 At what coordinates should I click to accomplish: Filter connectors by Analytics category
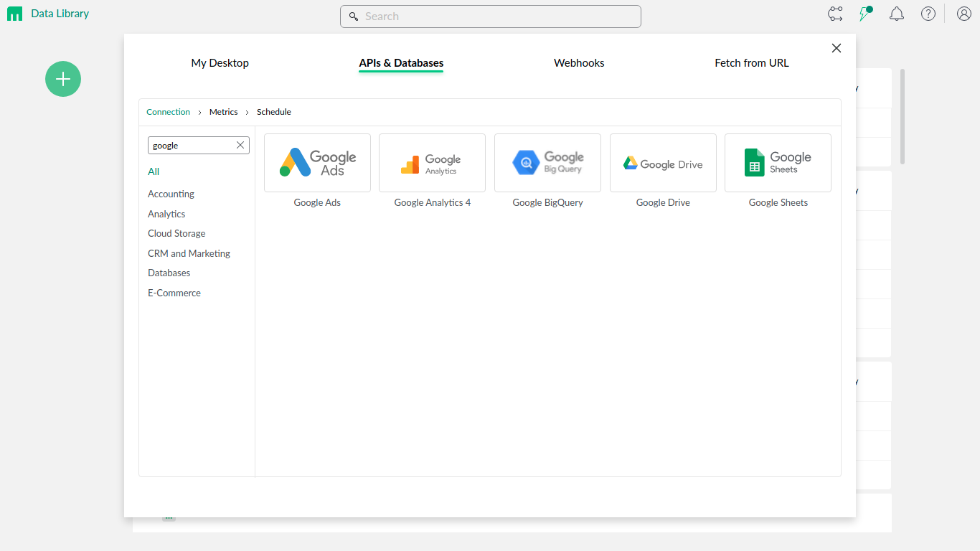point(166,214)
